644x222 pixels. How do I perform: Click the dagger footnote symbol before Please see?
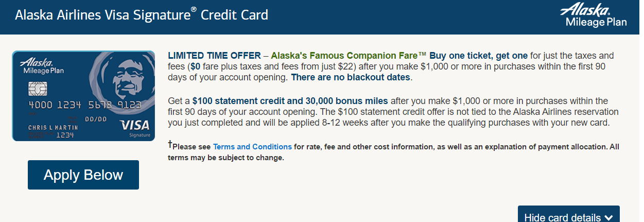(x=170, y=144)
